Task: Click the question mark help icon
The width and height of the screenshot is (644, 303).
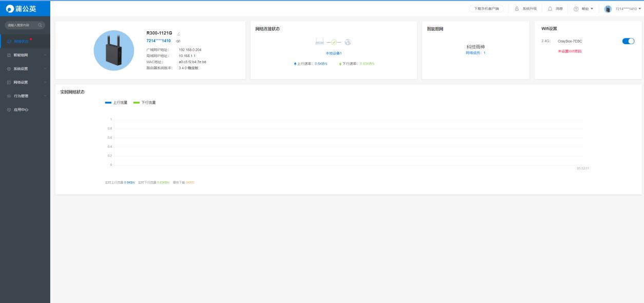Action: [576, 9]
